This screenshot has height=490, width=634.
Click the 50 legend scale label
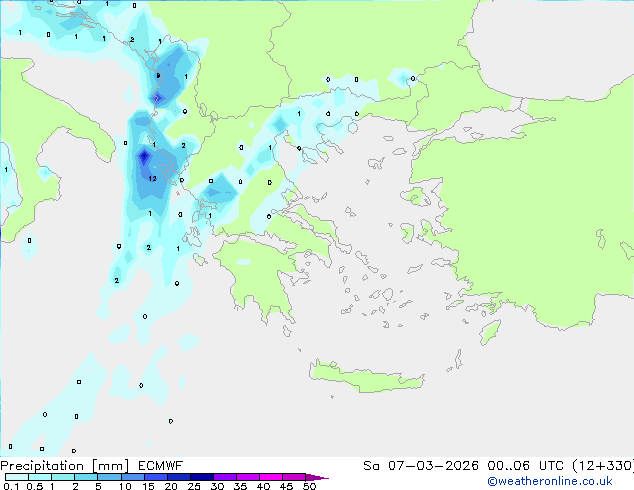pos(309,486)
